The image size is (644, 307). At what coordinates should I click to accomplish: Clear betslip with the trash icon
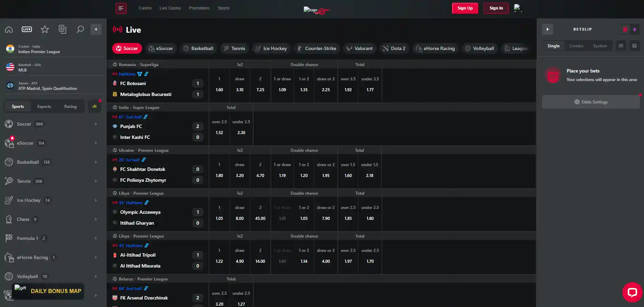[625, 30]
